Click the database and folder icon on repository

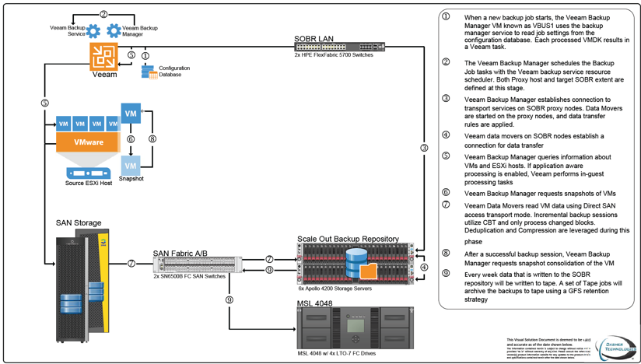click(x=362, y=264)
